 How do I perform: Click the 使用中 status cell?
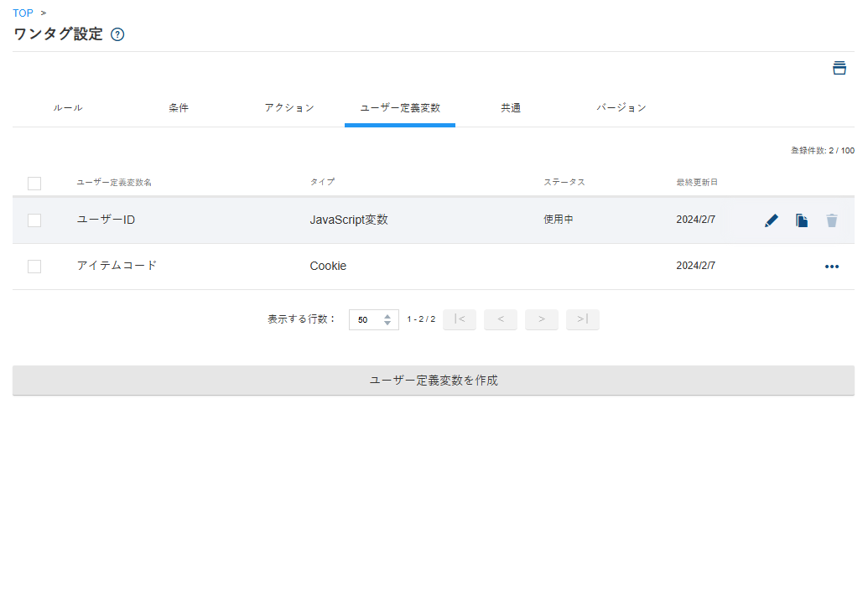pyautogui.click(x=559, y=220)
